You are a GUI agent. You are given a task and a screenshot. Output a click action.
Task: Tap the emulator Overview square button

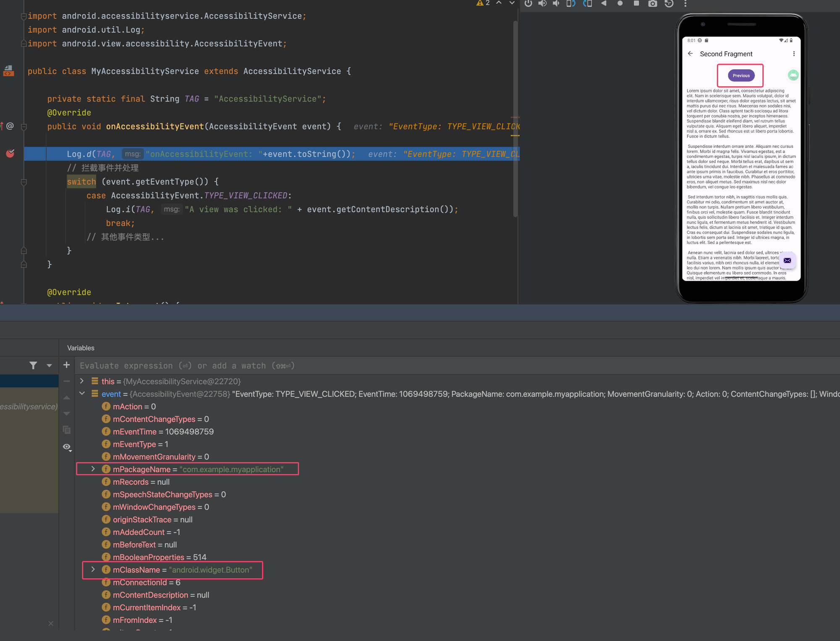(x=636, y=3)
